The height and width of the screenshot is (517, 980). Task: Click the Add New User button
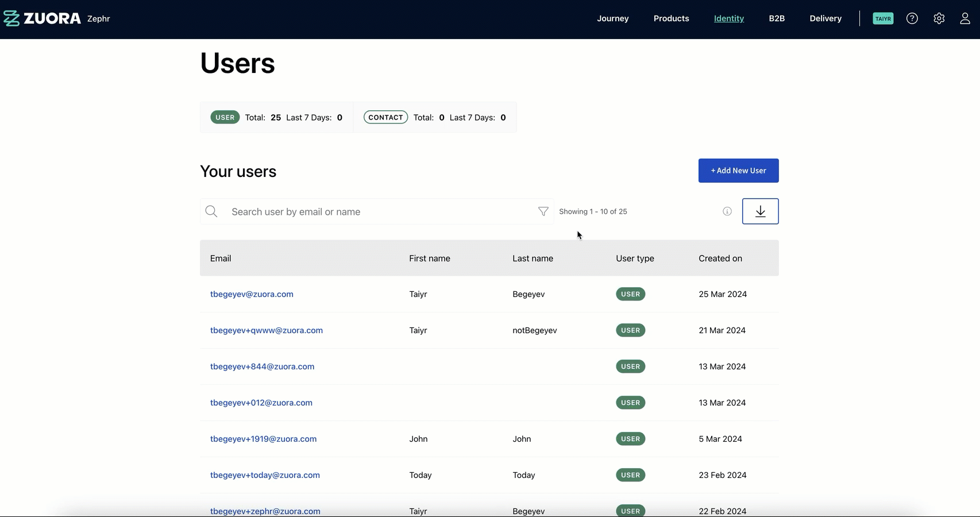pyautogui.click(x=738, y=170)
